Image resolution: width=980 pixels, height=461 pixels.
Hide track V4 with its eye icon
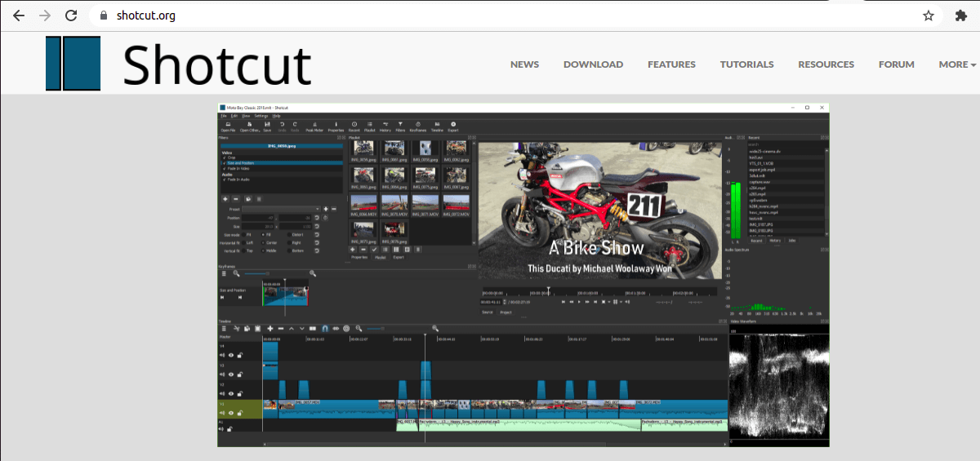point(231,356)
